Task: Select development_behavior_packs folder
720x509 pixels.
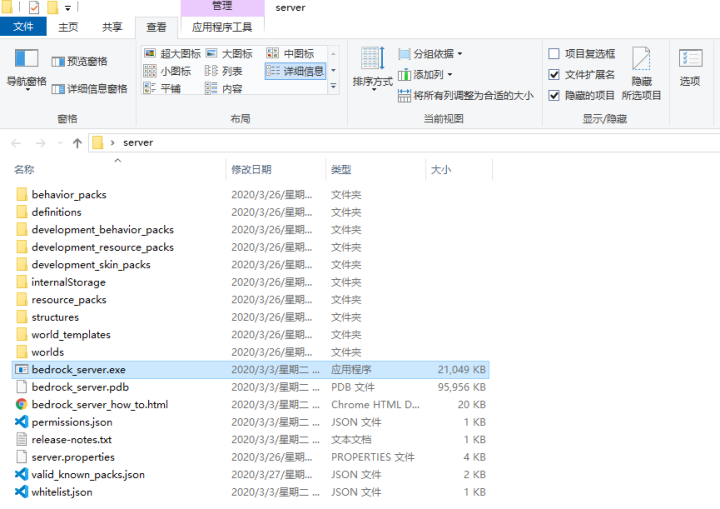Action: 251,230
